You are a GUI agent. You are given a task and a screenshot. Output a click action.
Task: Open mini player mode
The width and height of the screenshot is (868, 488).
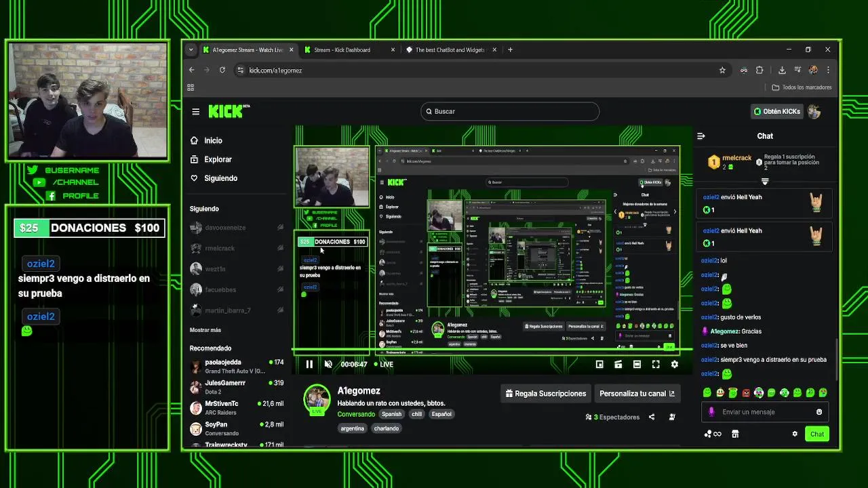[599, 365]
